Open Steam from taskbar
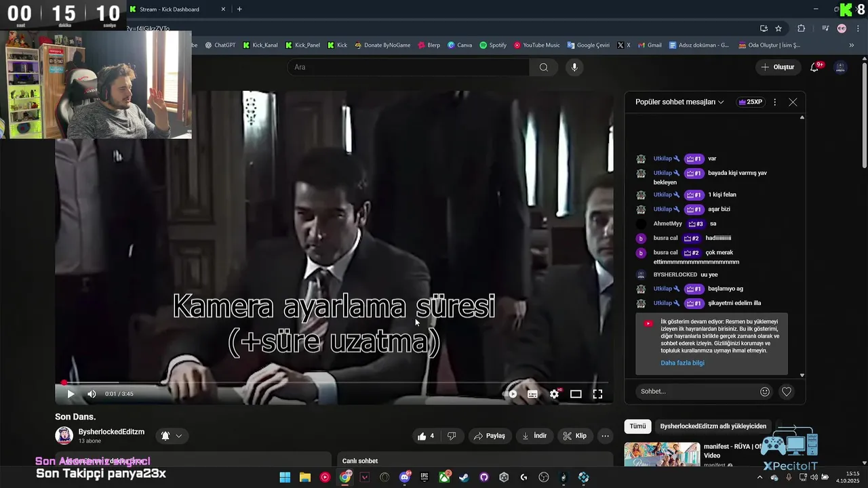The height and width of the screenshot is (488, 868). click(464, 477)
